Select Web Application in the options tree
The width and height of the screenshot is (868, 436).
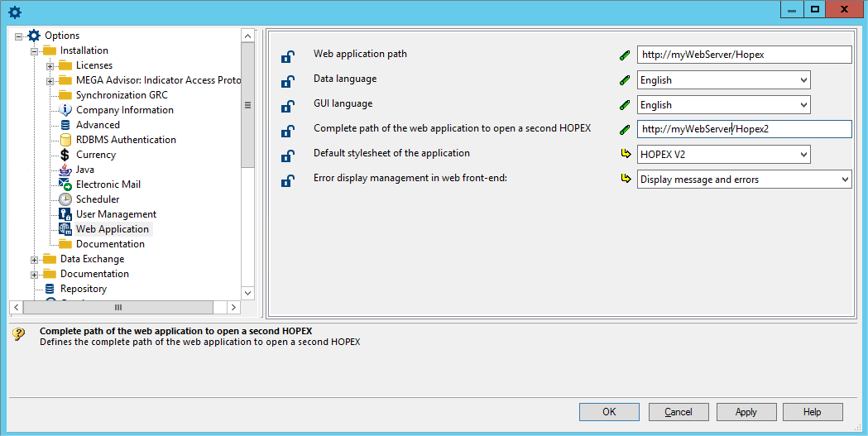(x=112, y=229)
